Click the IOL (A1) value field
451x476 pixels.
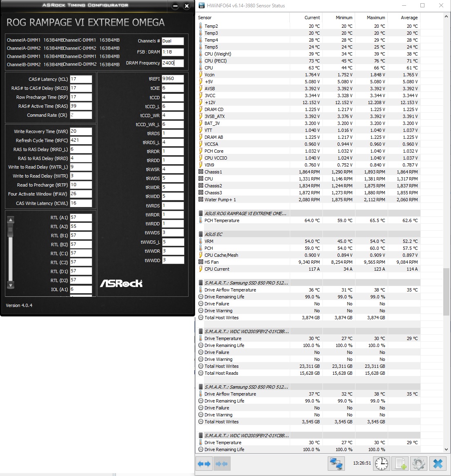coord(81,289)
